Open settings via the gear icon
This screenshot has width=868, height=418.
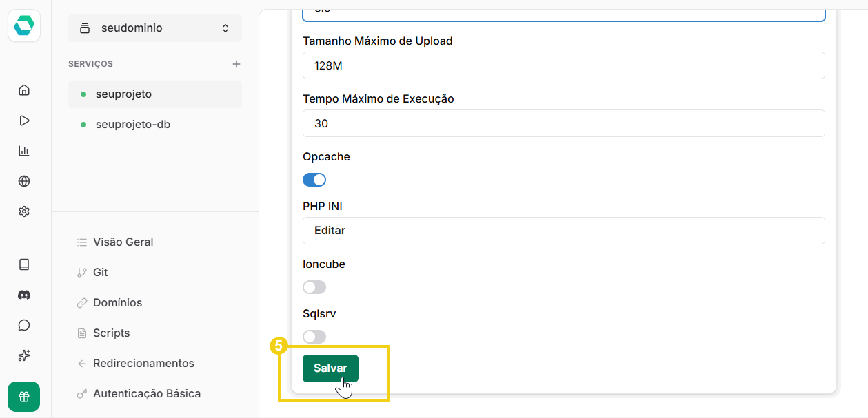tap(24, 211)
